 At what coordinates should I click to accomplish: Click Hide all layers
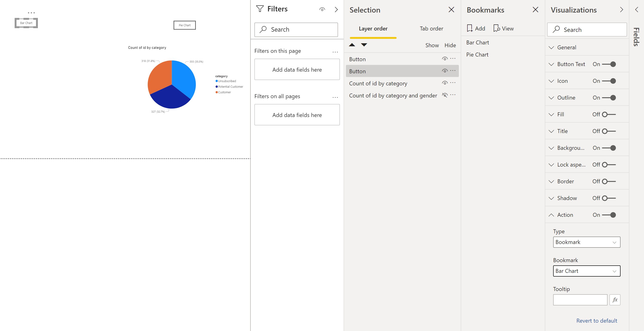click(450, 45)
